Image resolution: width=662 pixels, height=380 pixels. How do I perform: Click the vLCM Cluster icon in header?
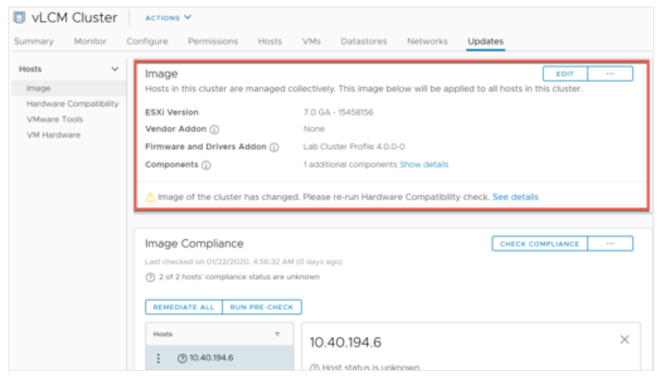[19, 17]
